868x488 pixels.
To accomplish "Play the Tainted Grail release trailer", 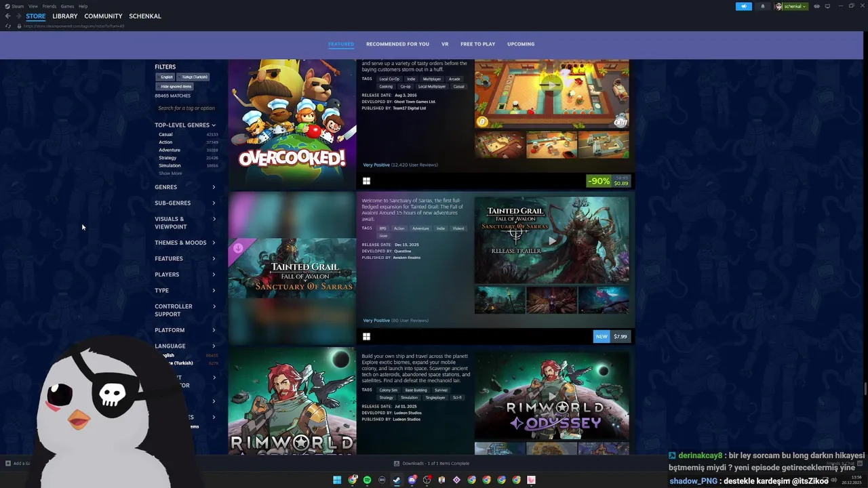I will coord(551,240).
